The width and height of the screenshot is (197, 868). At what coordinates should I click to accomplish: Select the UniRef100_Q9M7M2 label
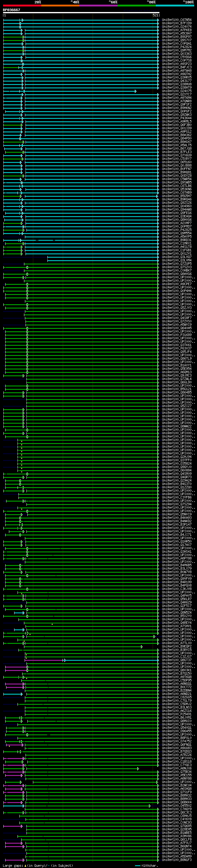(x=177, y=50)
